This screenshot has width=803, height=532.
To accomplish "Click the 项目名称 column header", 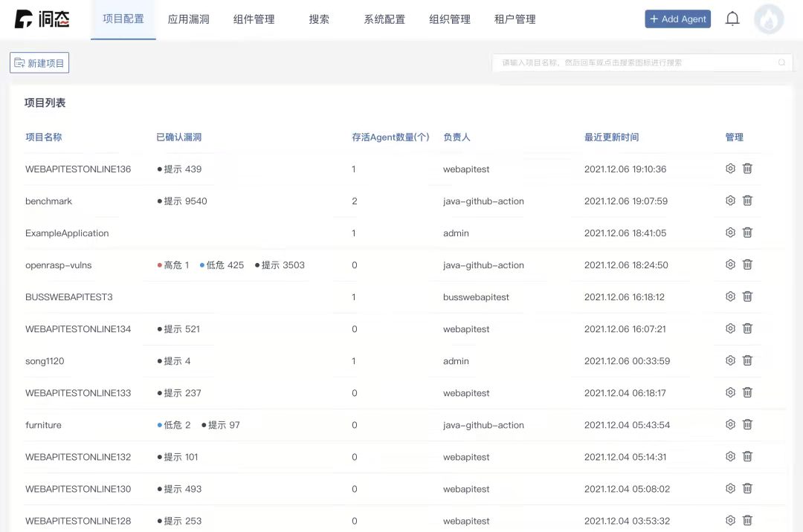I will [44, 137].
